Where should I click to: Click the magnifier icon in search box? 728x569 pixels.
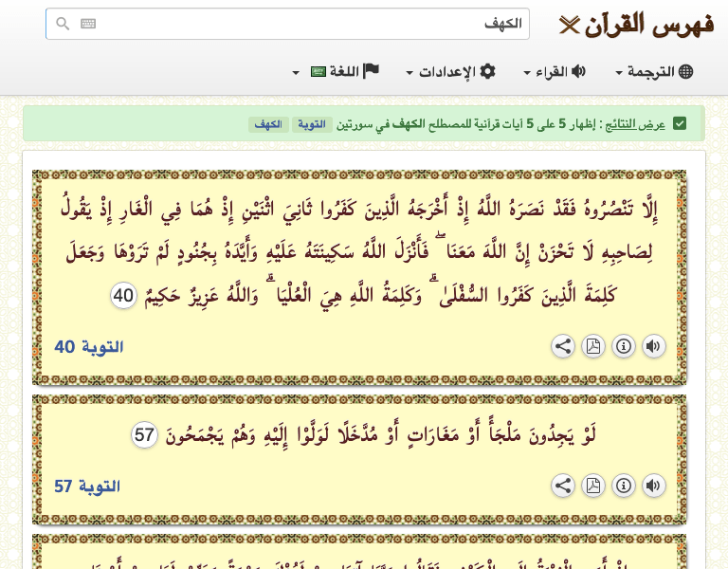[x=63, y=24]
